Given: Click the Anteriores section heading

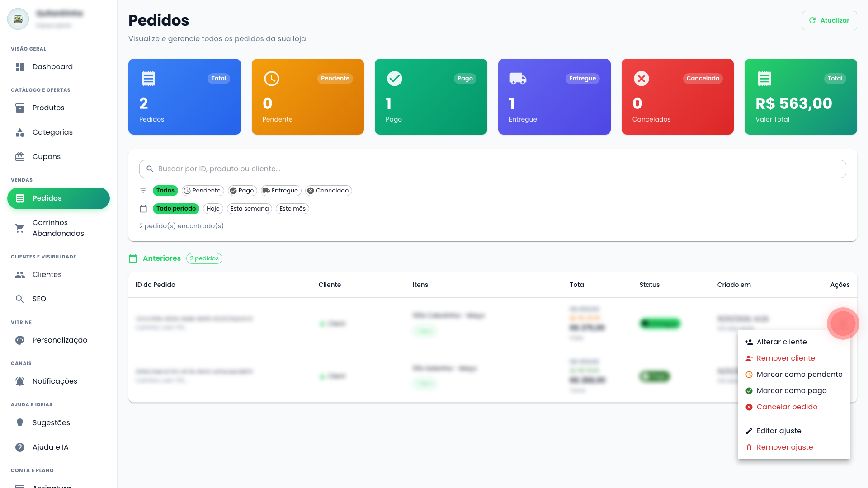Looking at the screenshot, I should [162, 258].
